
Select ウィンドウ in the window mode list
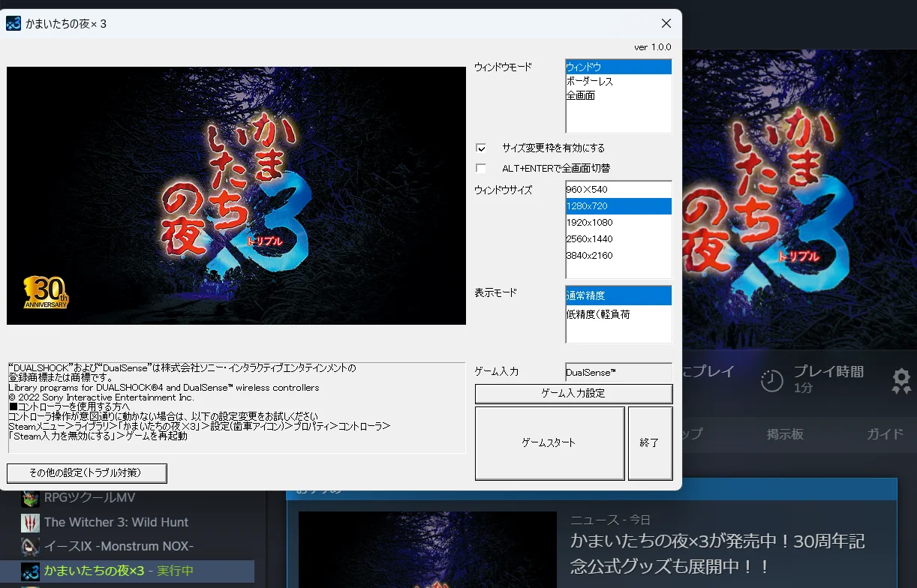[618, 67]
